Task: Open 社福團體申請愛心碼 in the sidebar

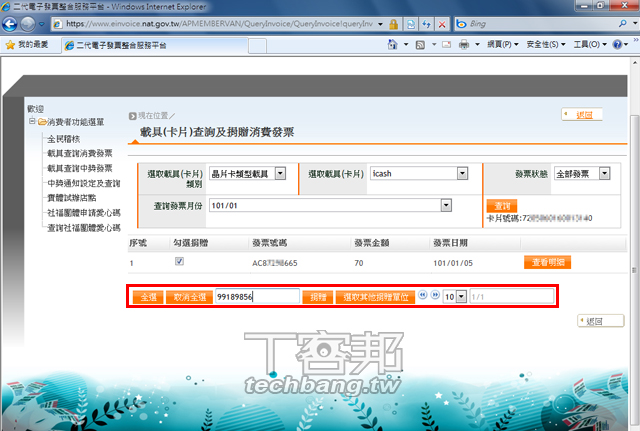Action: coord(84,213)
